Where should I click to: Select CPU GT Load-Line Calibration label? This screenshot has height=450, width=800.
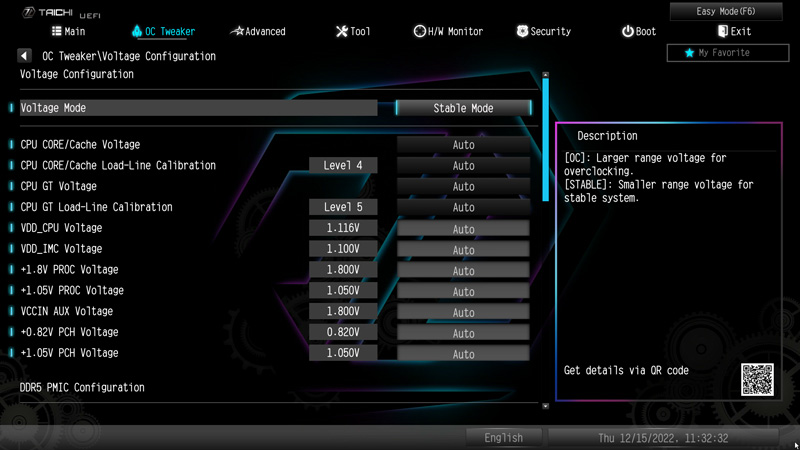coord(96,207)
